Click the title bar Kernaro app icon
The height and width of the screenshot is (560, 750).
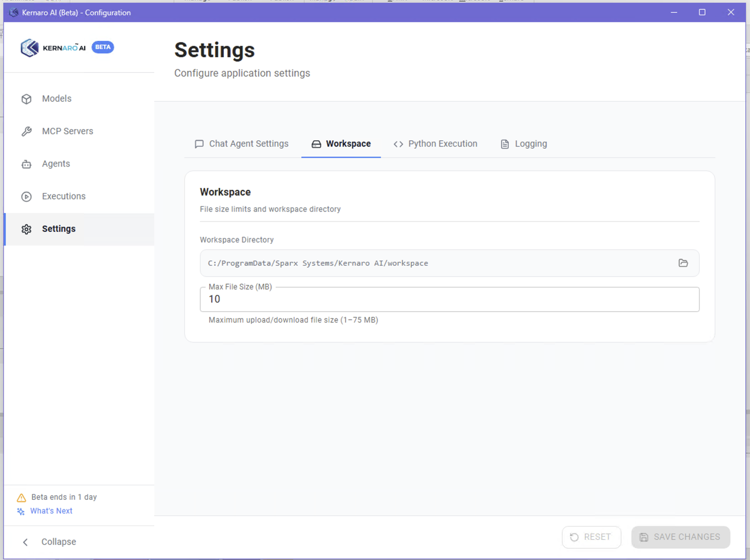tap(14, 13)
